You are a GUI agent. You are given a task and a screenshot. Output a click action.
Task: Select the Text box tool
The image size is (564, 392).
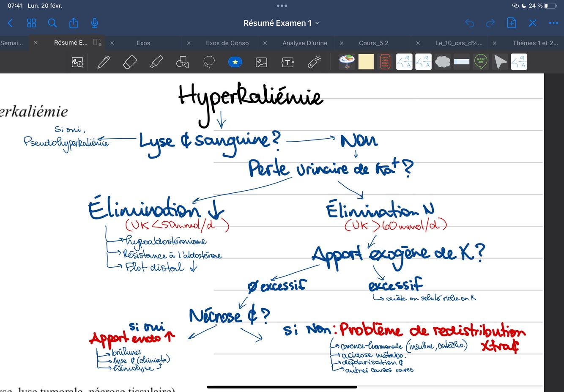pyautogui.click(x=287, y=62)
